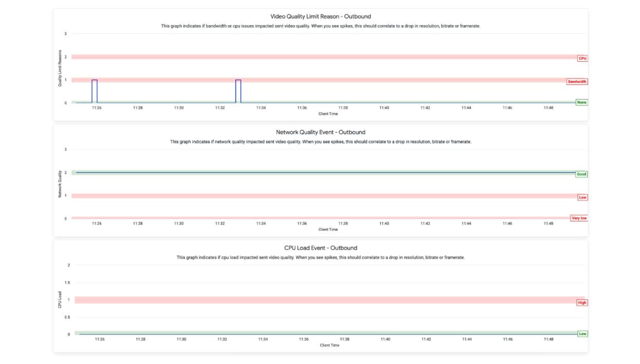Click the green Low label in the CPU Load chart
Image resolution: width=640 pixels, height=364 pixels.
(582, 334)
